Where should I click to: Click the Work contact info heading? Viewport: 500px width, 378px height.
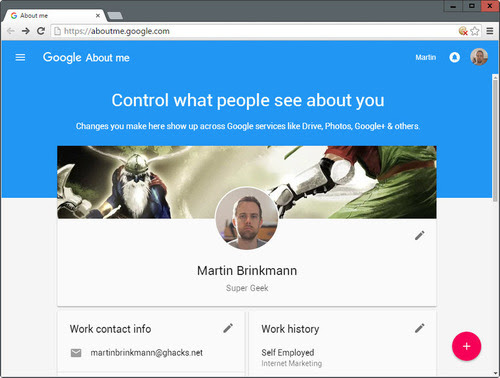(110, 329)
